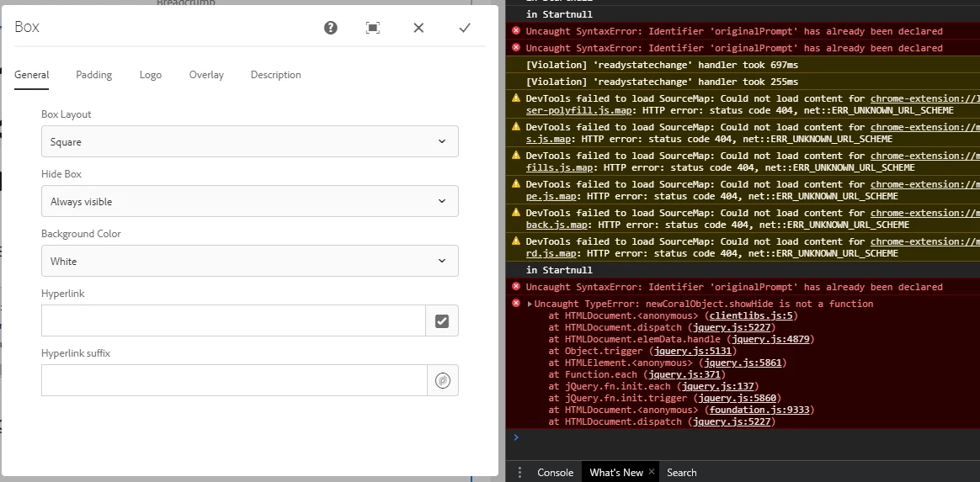Expand the newCoralObject.showHide TypeError stack trace
This screenshot has width=980, height=482.
(x=530, y=304)
